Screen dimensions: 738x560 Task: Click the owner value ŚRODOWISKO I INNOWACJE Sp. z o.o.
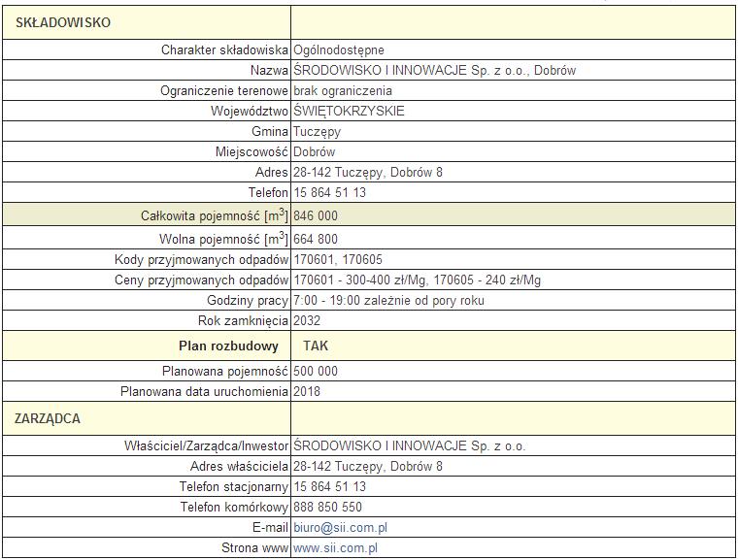coord(410,445)
